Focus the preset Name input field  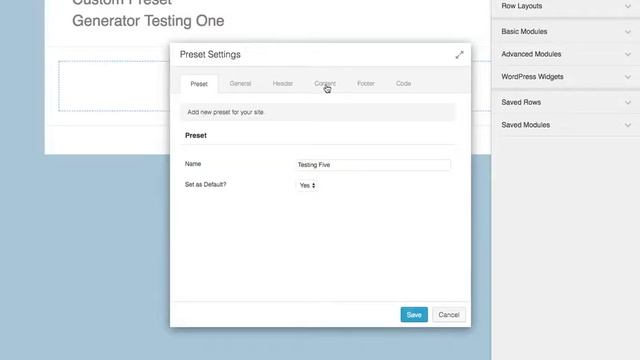[x=373, y=165]
